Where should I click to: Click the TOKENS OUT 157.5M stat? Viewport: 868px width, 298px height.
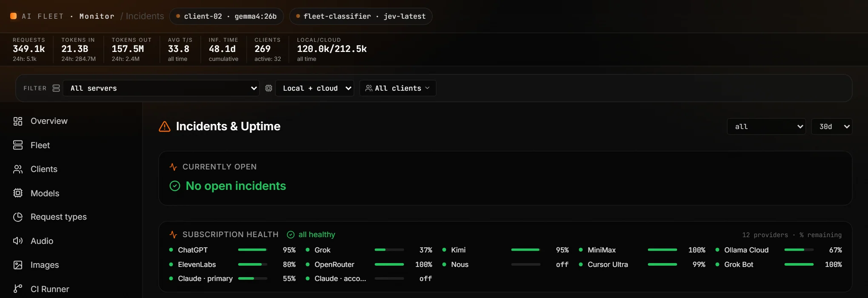tap(131, 49)
